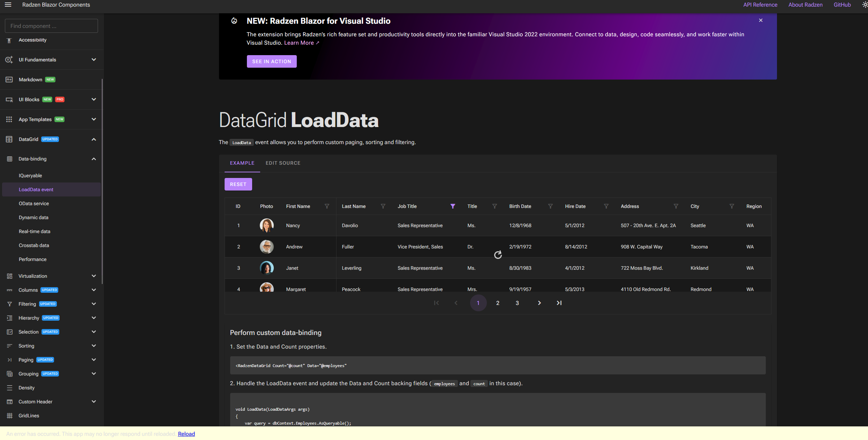This screenshot has width=868, height=440.
Task: Expand the Virtualization section
Action: click(52, 276)
